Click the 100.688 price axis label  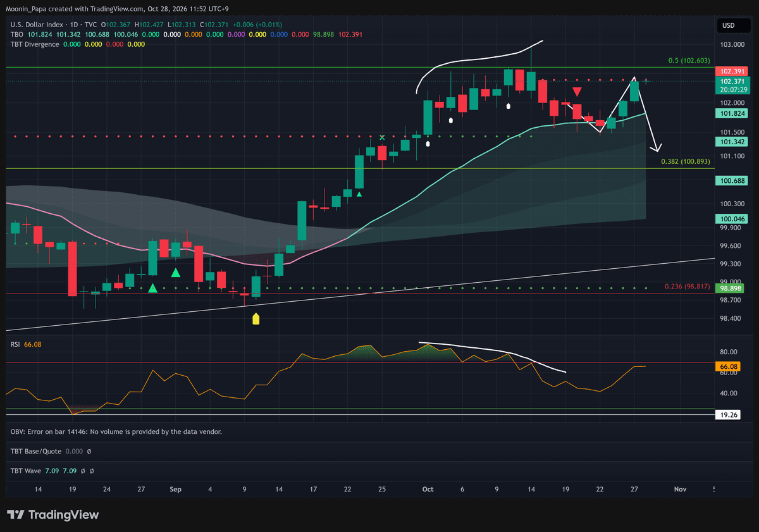click(x=732, y=181)
